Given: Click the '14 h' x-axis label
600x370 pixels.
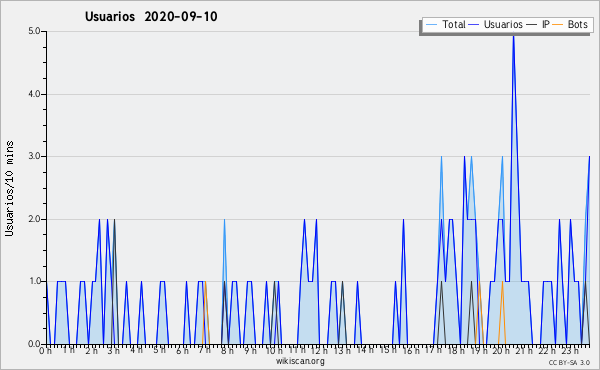Looking at the screenshot, I should [x=364, y=350].
